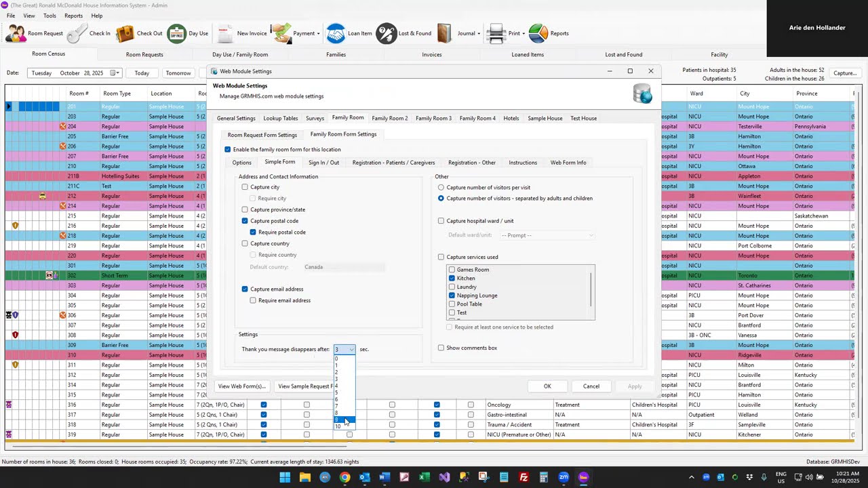The height and width of the screenshot is (488, 868).
Task: Click the Today button in main window
Action: point(142,73)
